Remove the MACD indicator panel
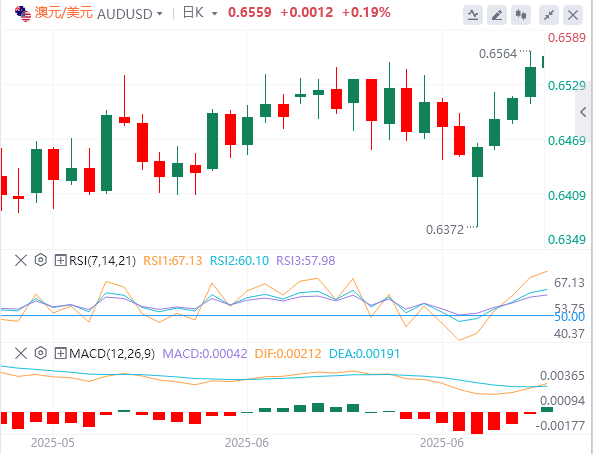The height and width of the screenshot is (454, 593). (x=21, y=353)
